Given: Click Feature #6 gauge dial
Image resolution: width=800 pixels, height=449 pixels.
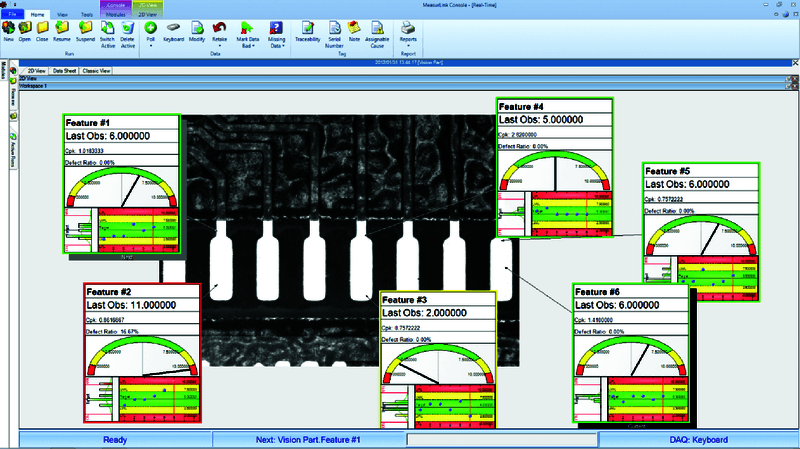Looking at the screenshot, I should [631, 356].
